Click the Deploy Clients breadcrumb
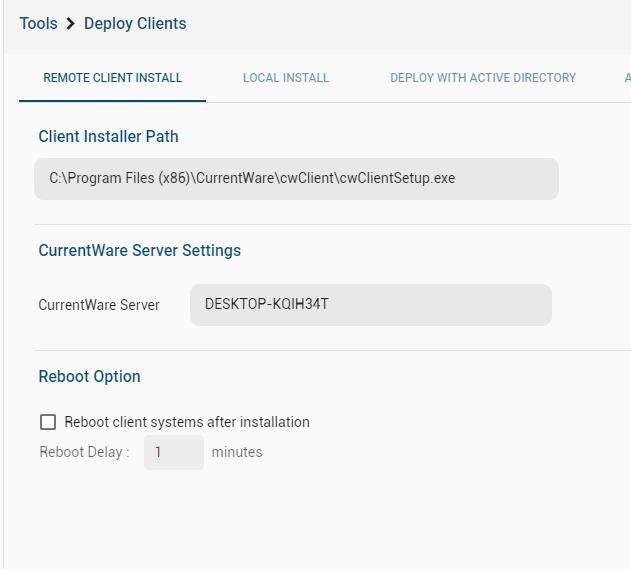This screenshot has width=631, height=569. point(135,23)
